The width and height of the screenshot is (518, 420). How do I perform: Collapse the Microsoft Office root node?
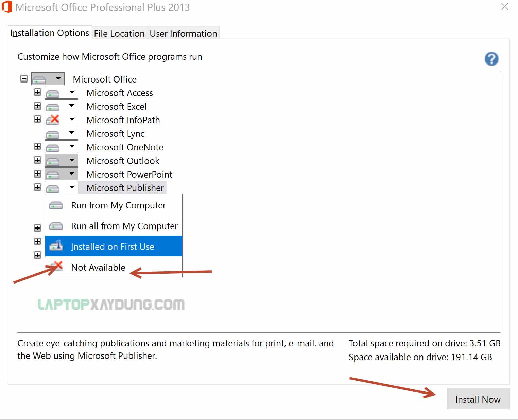24,79
